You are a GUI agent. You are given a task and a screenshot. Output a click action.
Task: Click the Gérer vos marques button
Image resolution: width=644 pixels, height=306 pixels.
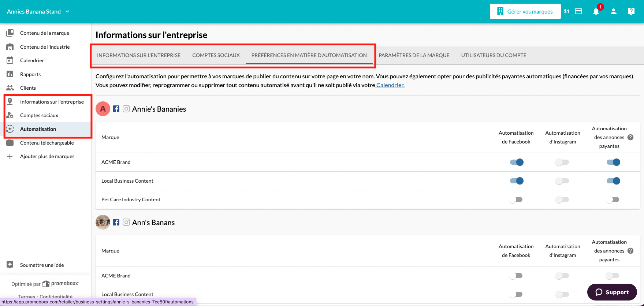(x=525, y=11)
